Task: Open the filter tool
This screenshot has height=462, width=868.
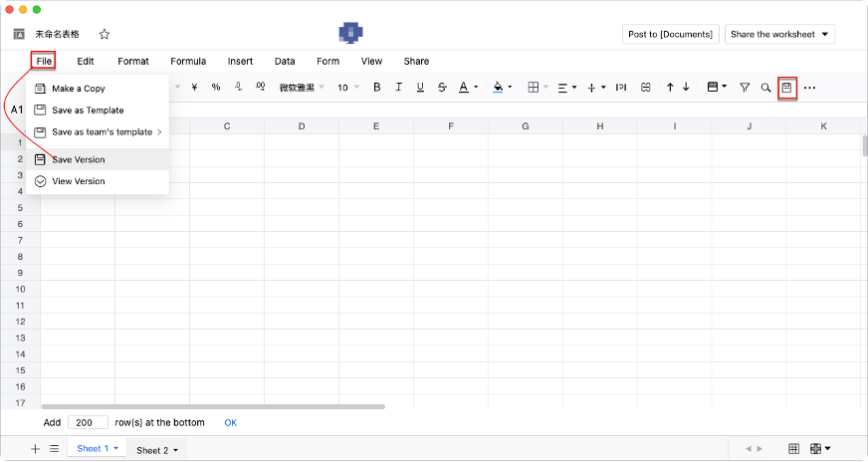Action: [744, 88]
